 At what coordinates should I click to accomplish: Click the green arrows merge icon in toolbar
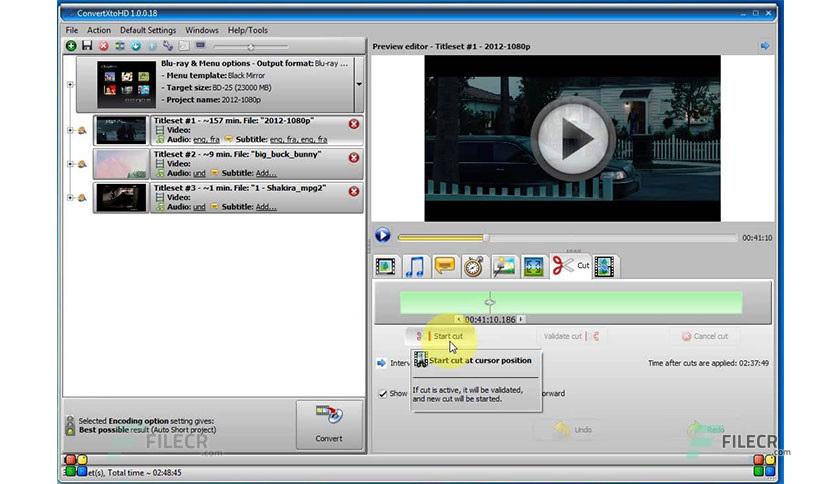120,46
